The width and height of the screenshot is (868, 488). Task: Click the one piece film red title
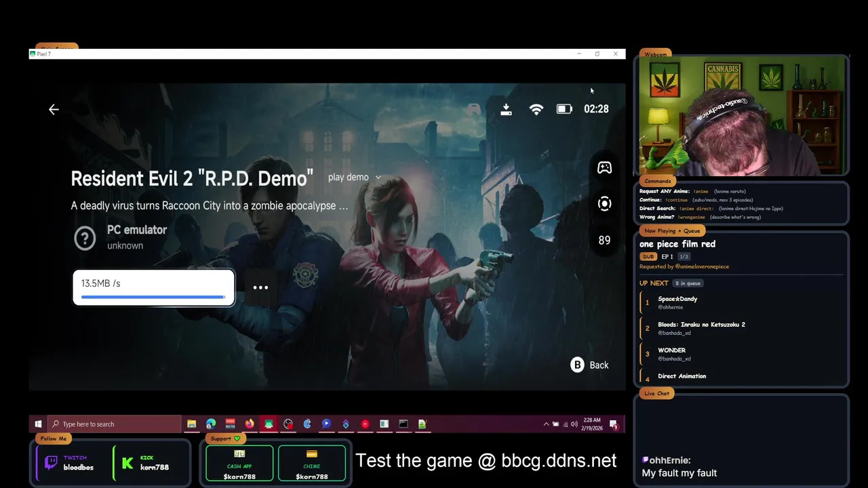(x=677, y=244)
